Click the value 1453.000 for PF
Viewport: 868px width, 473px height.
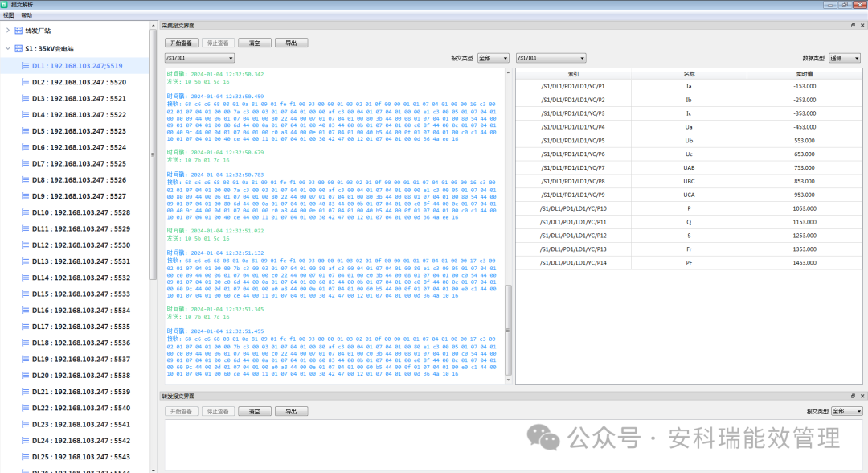click(x=805, y=262)
